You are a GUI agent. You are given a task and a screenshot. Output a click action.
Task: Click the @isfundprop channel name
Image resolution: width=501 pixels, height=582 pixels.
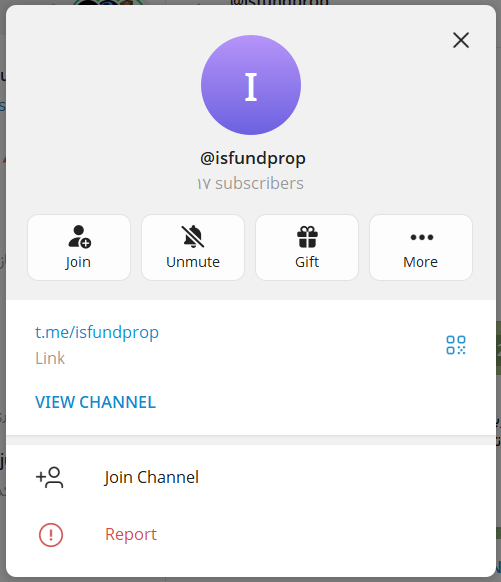(x=253, y=158)
